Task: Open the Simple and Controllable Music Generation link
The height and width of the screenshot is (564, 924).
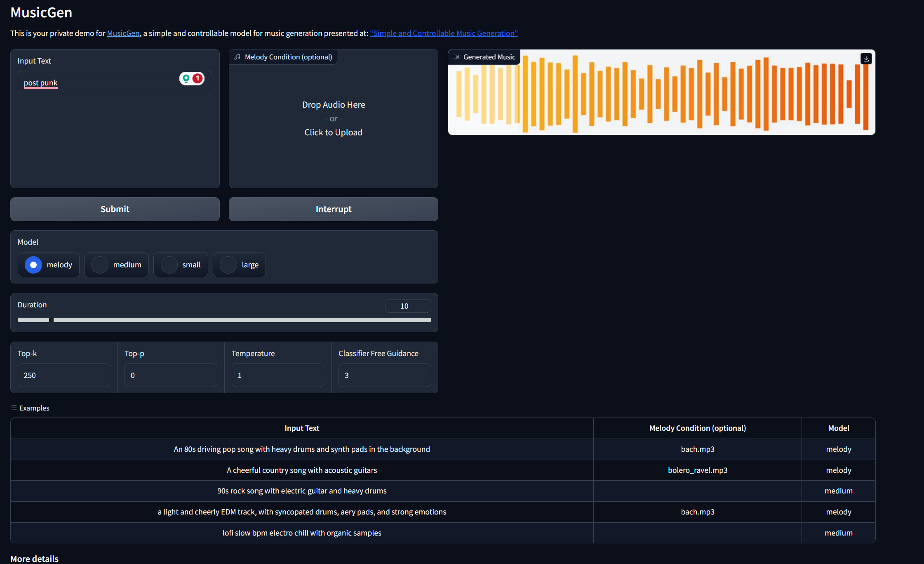Action: 443,33
